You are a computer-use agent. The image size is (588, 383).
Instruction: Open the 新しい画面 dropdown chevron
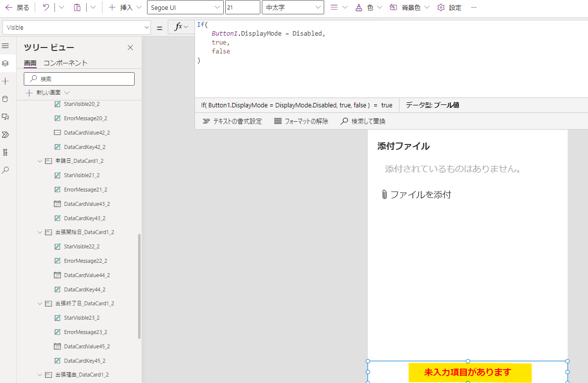pyautogui.click(x=67, y=93)
